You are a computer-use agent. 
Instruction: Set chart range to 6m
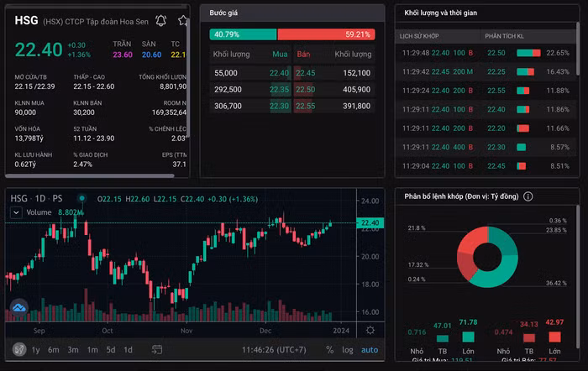tap(54, 349)
